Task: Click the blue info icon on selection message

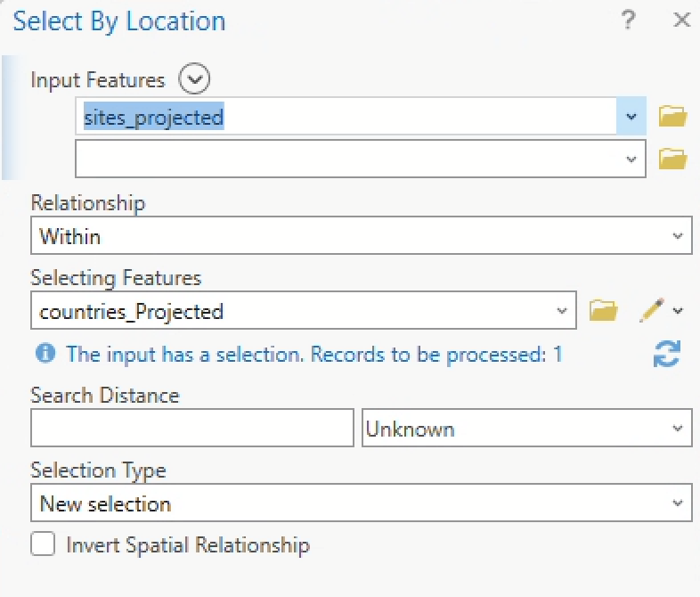Action: click(45, 355)
